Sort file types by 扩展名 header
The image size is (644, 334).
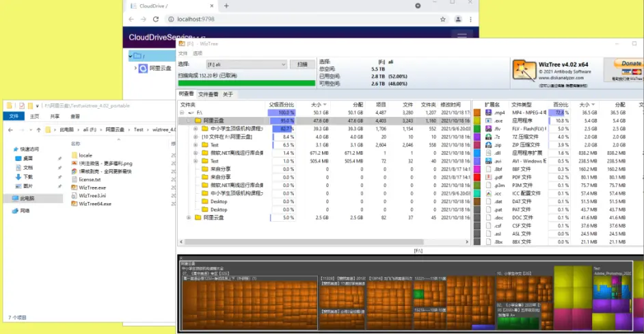(x=492, y=105)
